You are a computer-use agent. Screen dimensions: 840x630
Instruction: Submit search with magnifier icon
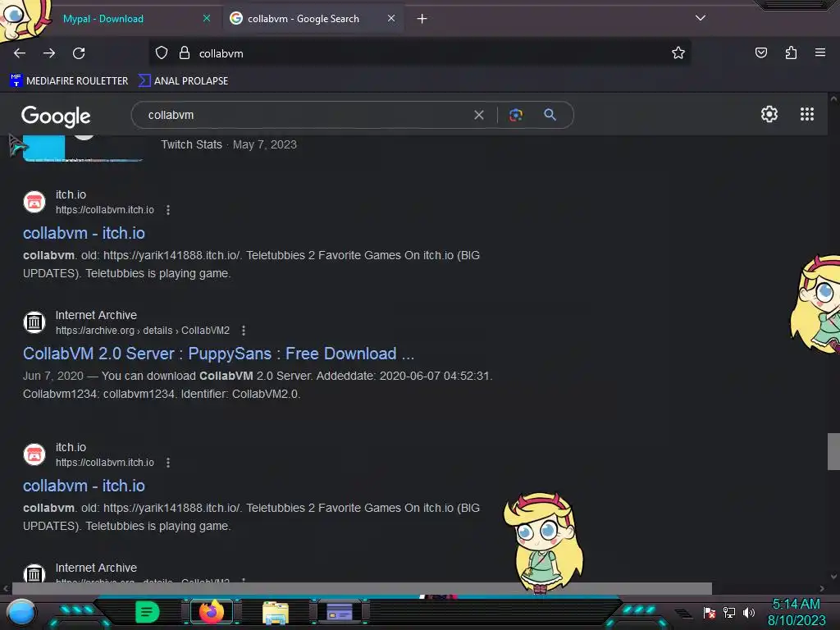[x=550, y=115]
